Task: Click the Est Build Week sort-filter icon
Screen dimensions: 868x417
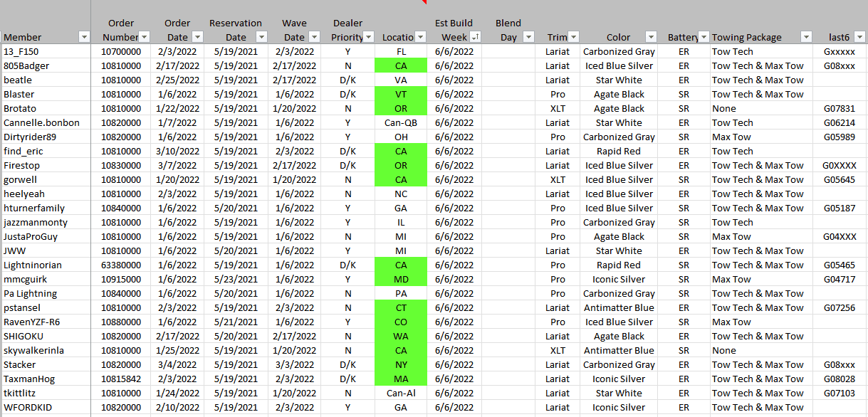Action: (x=475, y=37)
